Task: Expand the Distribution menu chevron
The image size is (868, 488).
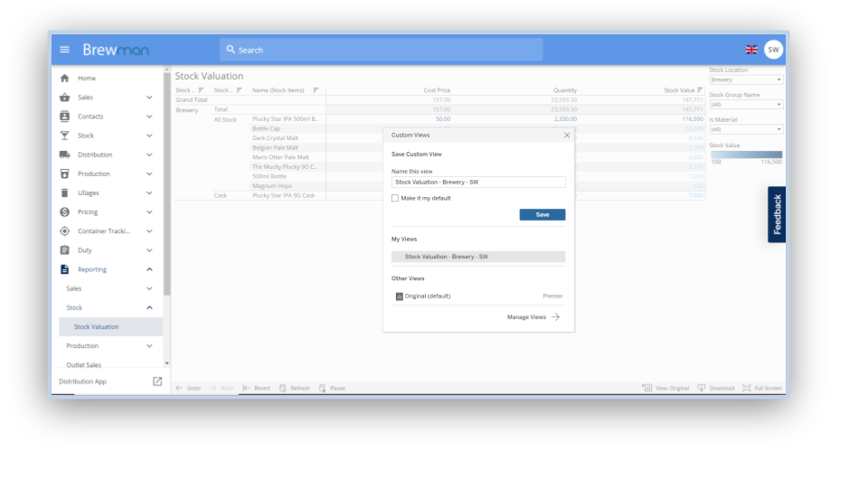Action: click(149, 155)
